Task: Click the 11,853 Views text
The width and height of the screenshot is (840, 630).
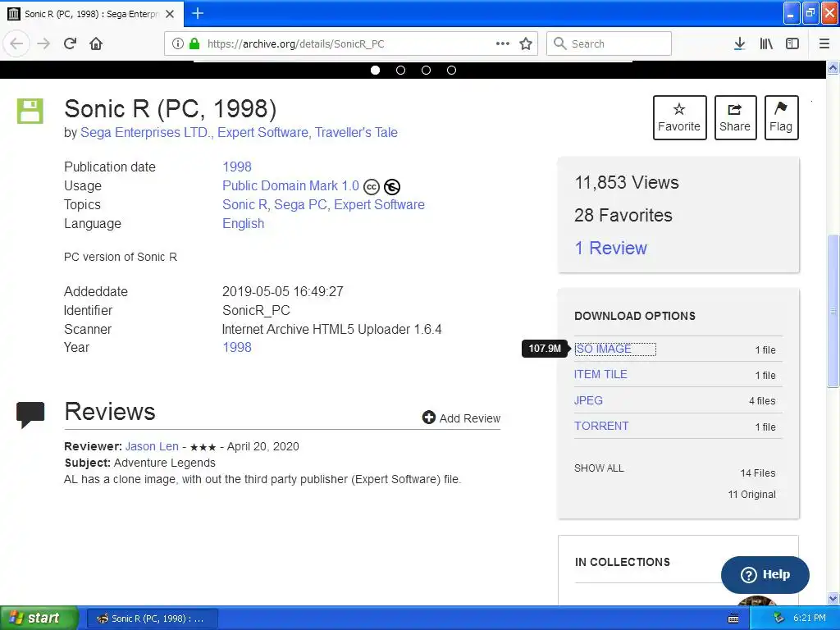Action: click(x=626, y=183)
